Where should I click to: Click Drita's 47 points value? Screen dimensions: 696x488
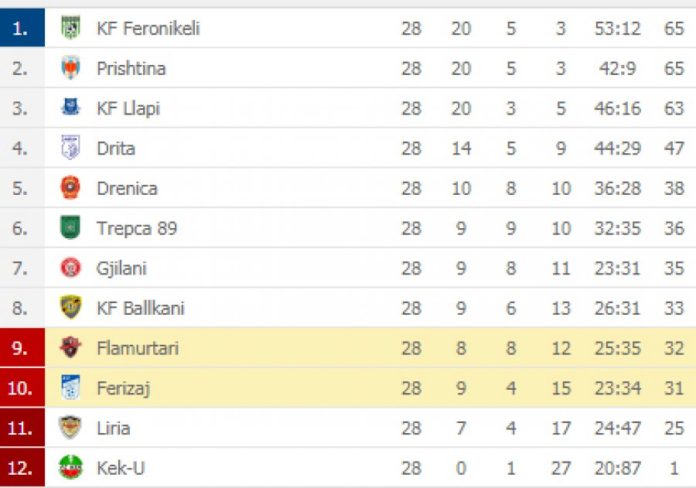tap(674, 148)
